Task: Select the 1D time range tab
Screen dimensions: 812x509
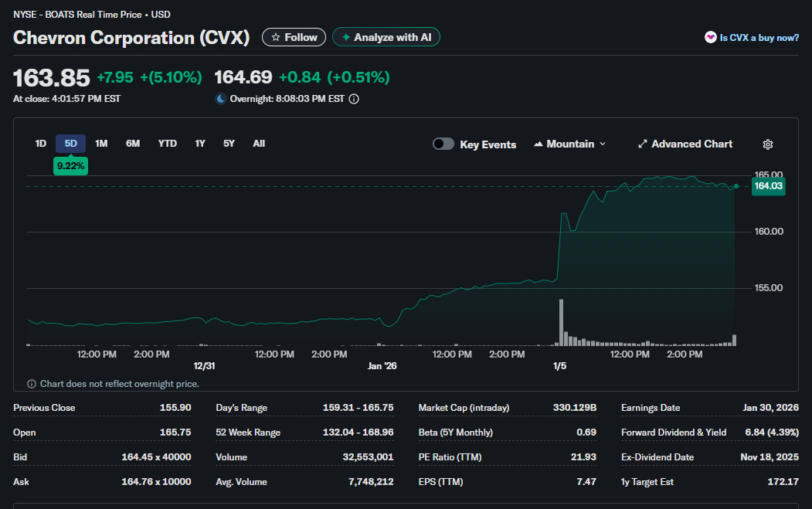Action: click(41, 144)
